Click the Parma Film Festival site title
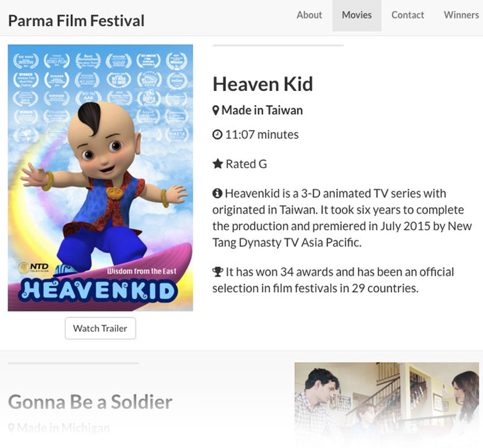 coord(76,20)
